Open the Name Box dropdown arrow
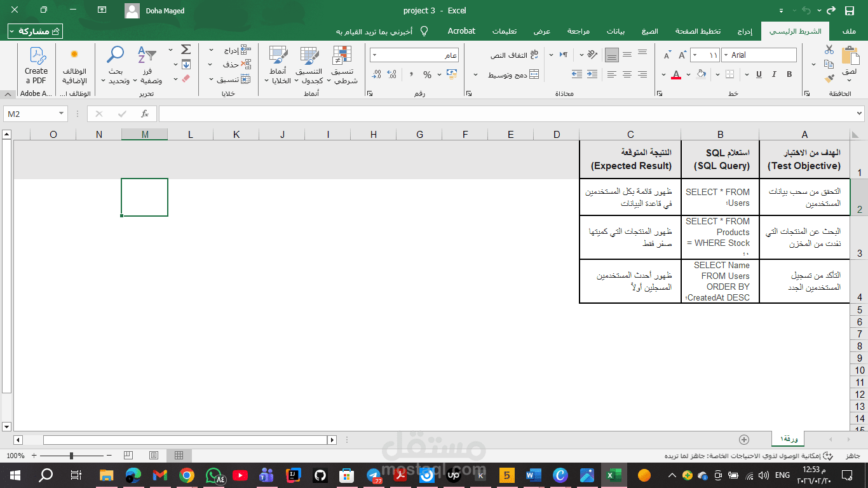 pyautogui.click(x=62, y=114)
